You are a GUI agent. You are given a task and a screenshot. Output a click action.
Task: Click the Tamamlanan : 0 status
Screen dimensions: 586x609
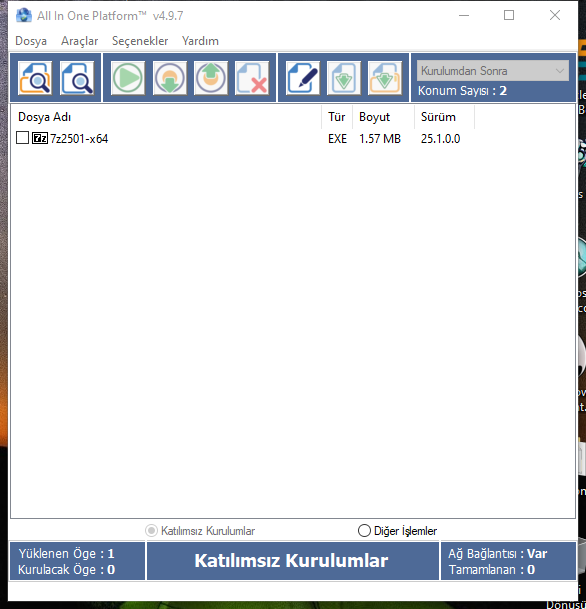pos(492,570)
